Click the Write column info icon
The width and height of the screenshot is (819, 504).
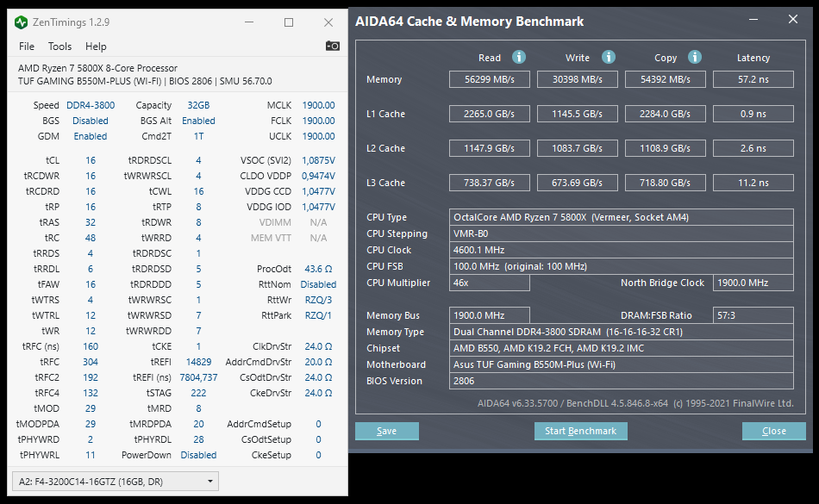pos(609,57)
